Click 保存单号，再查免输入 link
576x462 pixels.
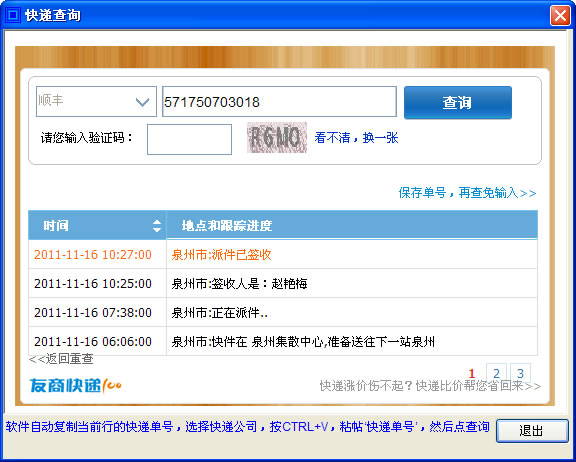tap(467, 192)
